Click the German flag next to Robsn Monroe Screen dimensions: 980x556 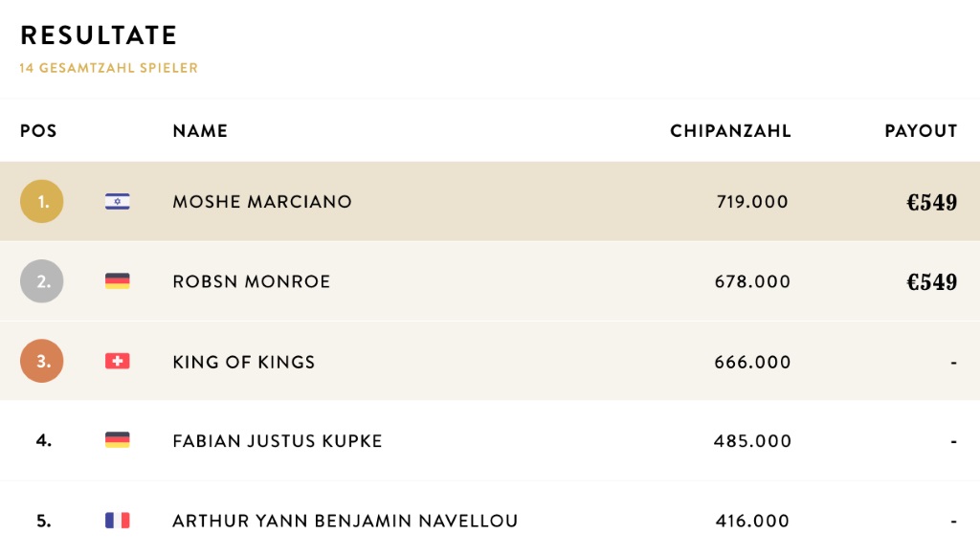pyautogui.click(x=118, y=281)
